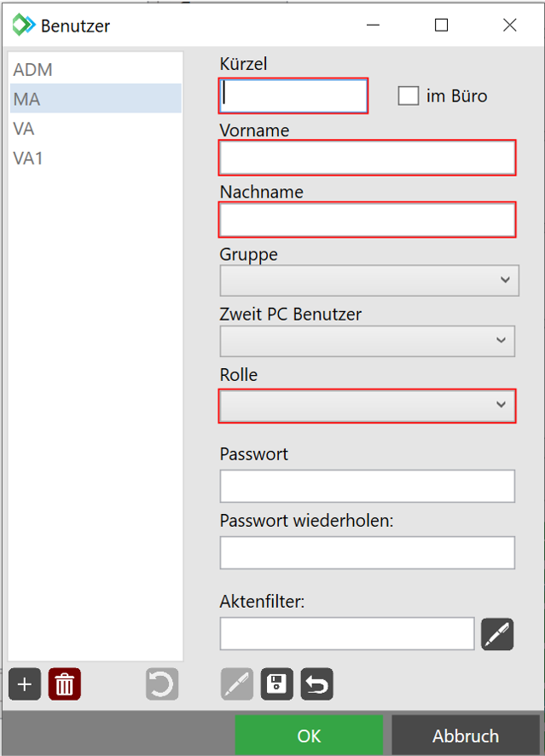This screenshot has width=545, height=756.
Task: Click the plus icon to add user
Action: pyautogui.click(x=25, y=684)
